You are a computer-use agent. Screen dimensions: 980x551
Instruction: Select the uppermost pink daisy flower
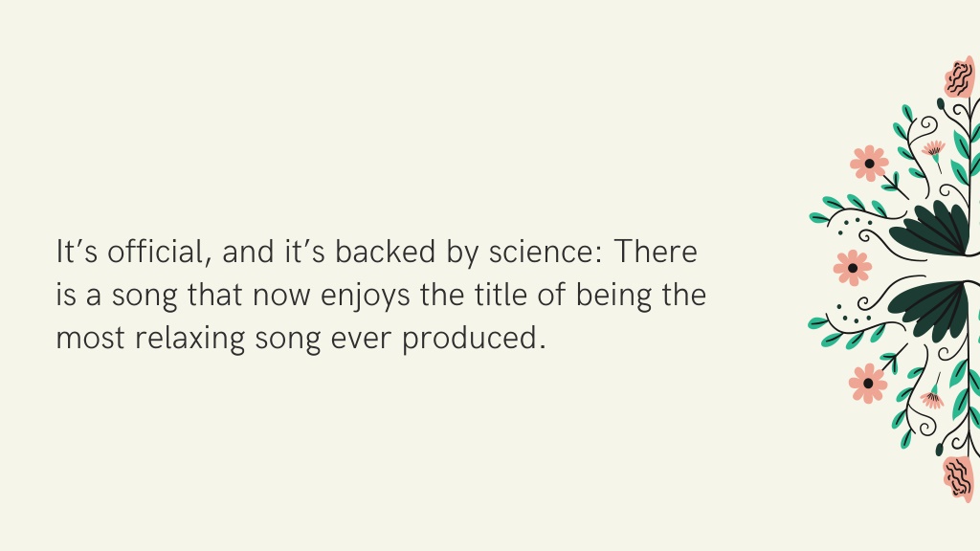click(x=869, y=163)
